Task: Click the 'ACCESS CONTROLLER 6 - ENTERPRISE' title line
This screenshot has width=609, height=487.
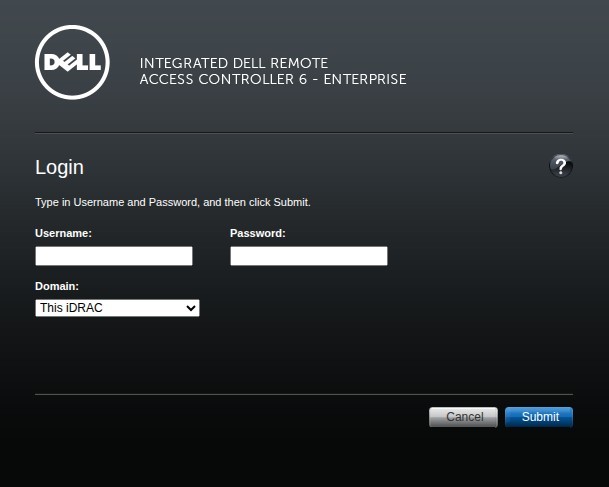Action: tap(272, 79)
